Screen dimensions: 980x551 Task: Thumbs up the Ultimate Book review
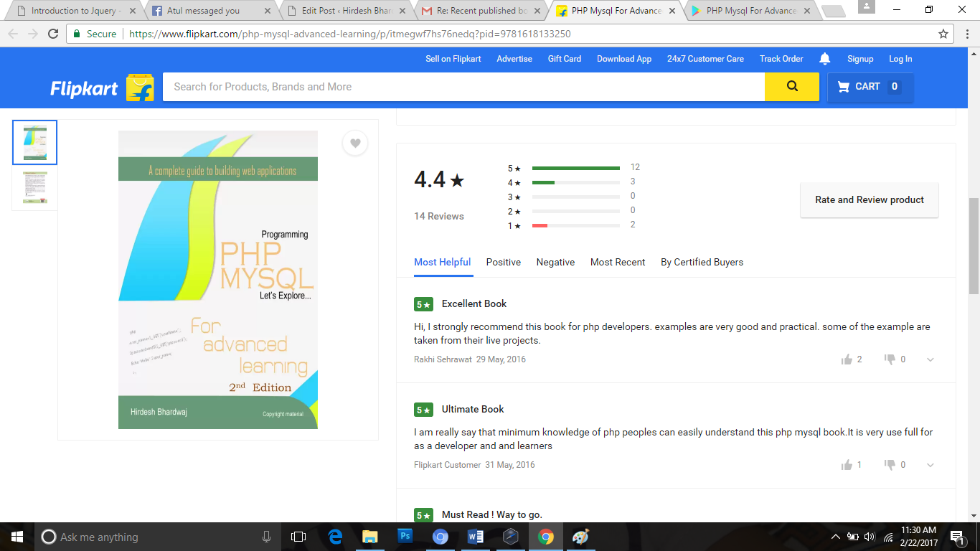coord(847,465)
